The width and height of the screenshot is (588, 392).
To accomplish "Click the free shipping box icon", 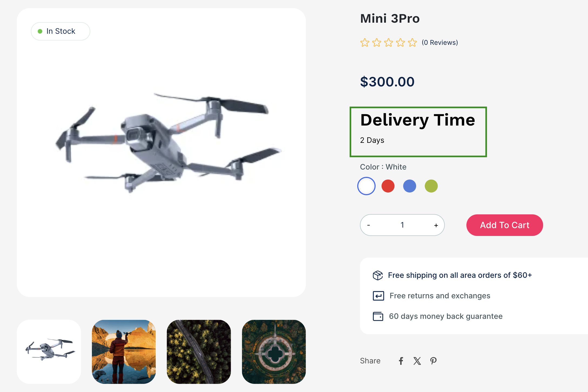I will [x=378, y=275].
